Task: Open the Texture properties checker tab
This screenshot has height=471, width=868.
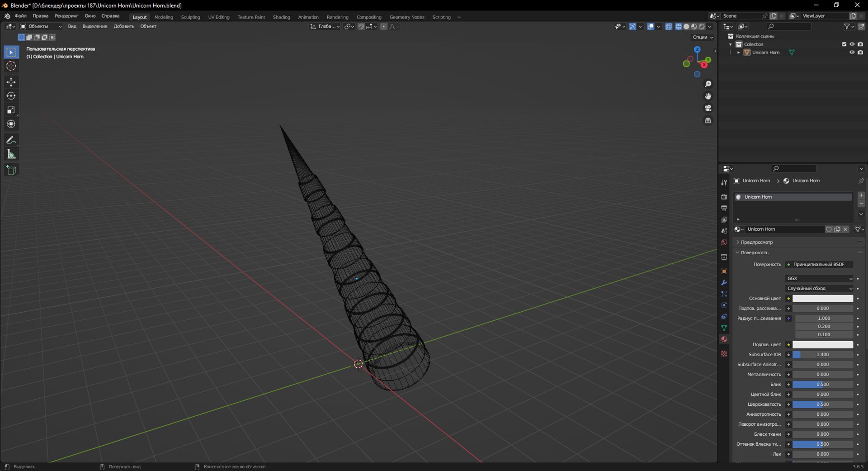Action: click(x=724, y=353)
